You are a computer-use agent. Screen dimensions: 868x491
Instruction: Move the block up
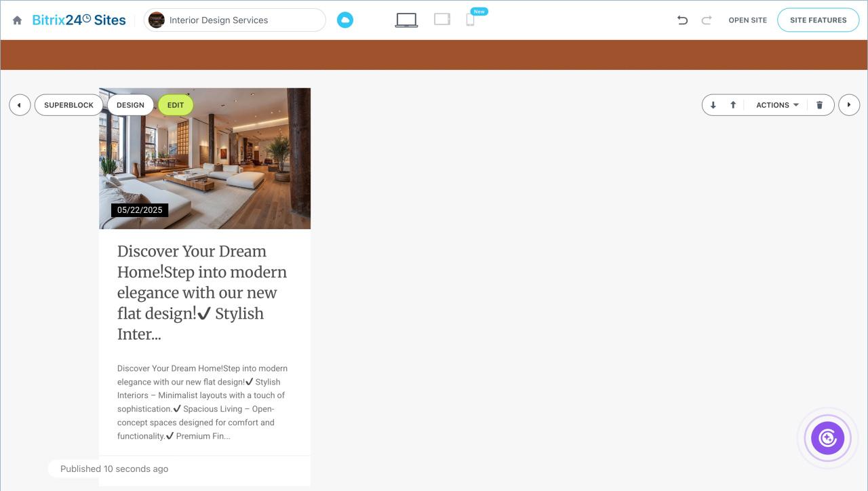tap(733, 105)
